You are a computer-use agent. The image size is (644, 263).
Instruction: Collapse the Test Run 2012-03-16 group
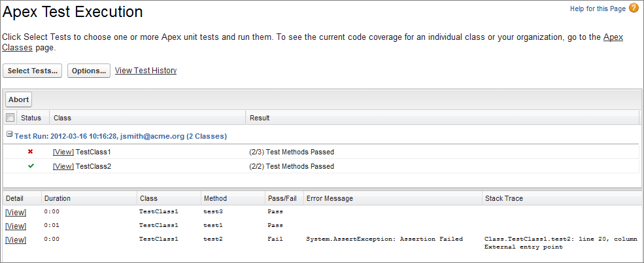click(x=9, y=135)
